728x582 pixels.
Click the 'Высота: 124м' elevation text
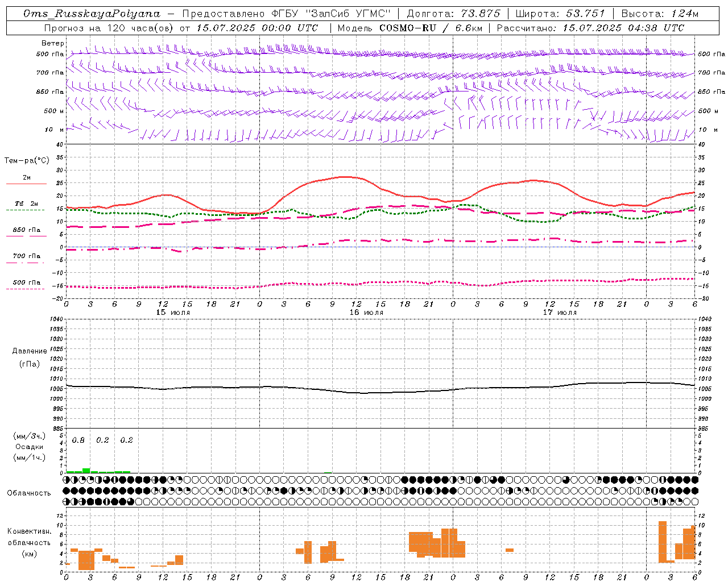pos(660,14)
